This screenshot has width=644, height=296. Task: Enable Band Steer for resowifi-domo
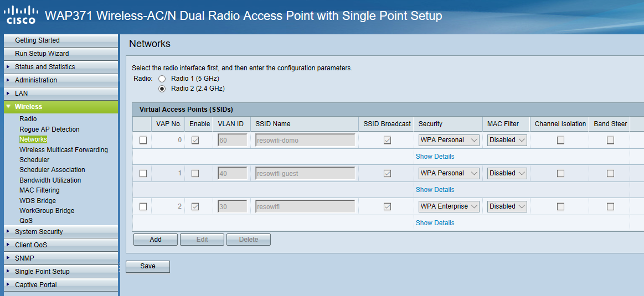point(610,141)
